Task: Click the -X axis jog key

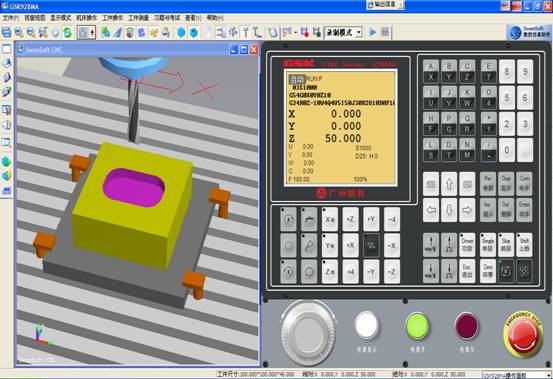Action: click(392, 245)
